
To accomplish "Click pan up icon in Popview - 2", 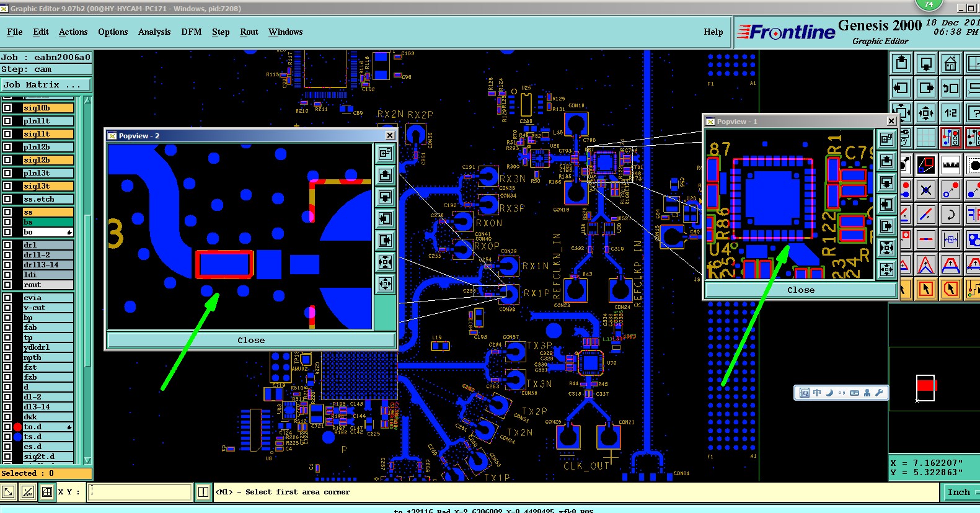I will point(385,176).
